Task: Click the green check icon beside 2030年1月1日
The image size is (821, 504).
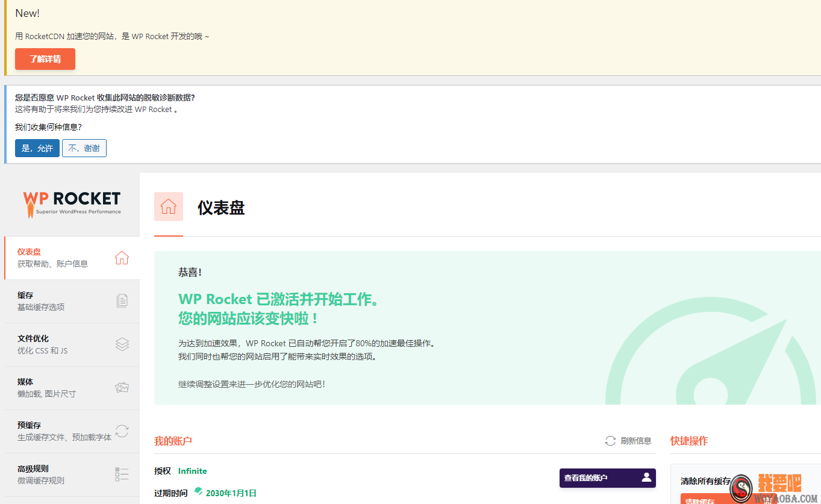Action: pyautogui.click(x=199, y=491)
